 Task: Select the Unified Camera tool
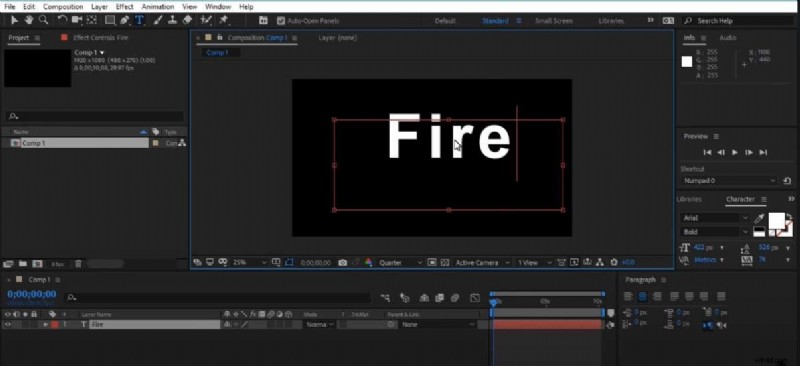point(78,20)
